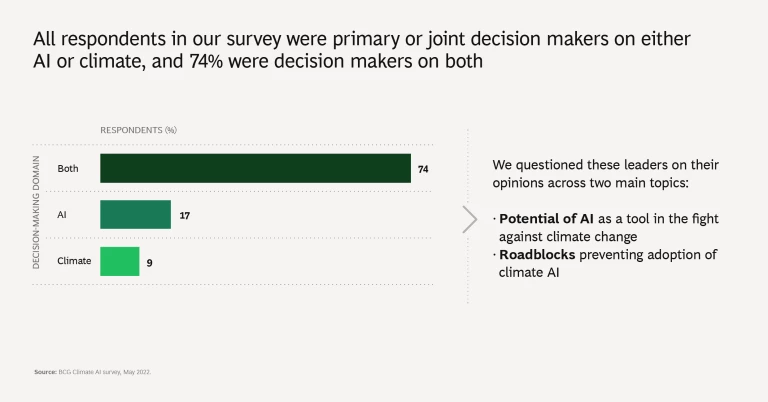This screenshot has height=402, width=768.
Task: Click the right-pointing chevron arrow icon
Action: click(x=470, y=219)
